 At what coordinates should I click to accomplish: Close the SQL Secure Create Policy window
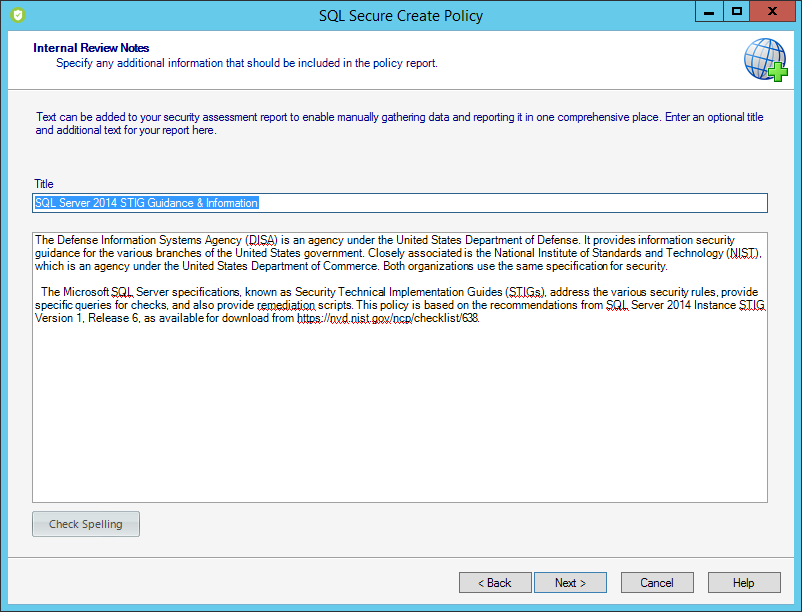coord(773,11)
